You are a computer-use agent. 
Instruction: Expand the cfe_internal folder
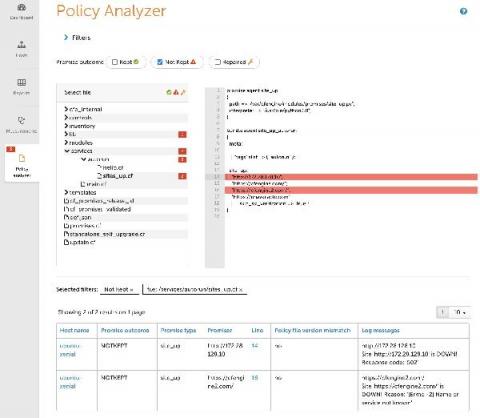pyautogui.click(x=66, y=109)
